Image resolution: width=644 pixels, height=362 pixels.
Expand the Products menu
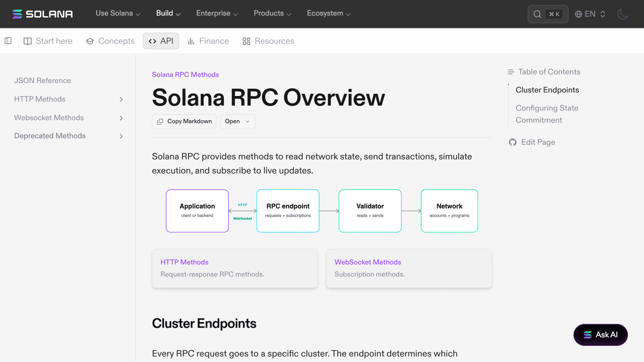(273, 13)
